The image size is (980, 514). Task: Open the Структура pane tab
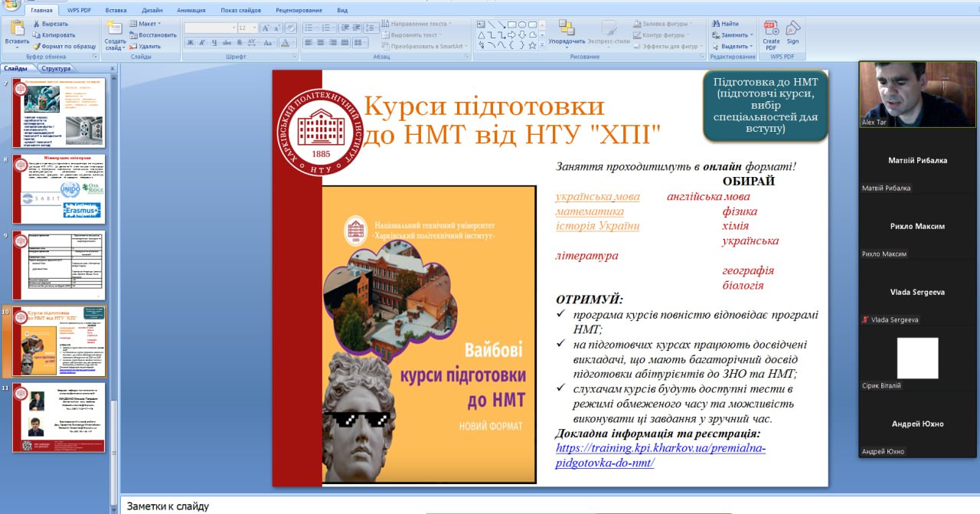[x=56, y=68]
